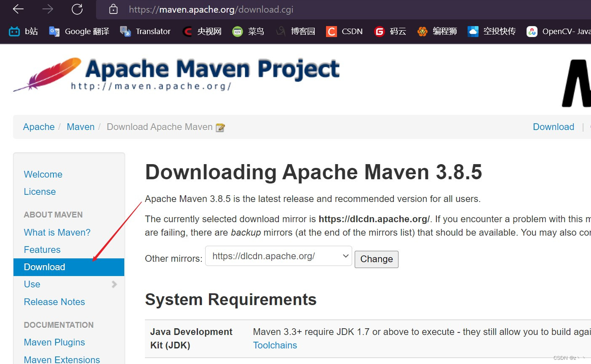591x364 pixels.
Task: Click the Downloading Apache Maven 3.8.5 heading
Action: (x=313, y=172)
